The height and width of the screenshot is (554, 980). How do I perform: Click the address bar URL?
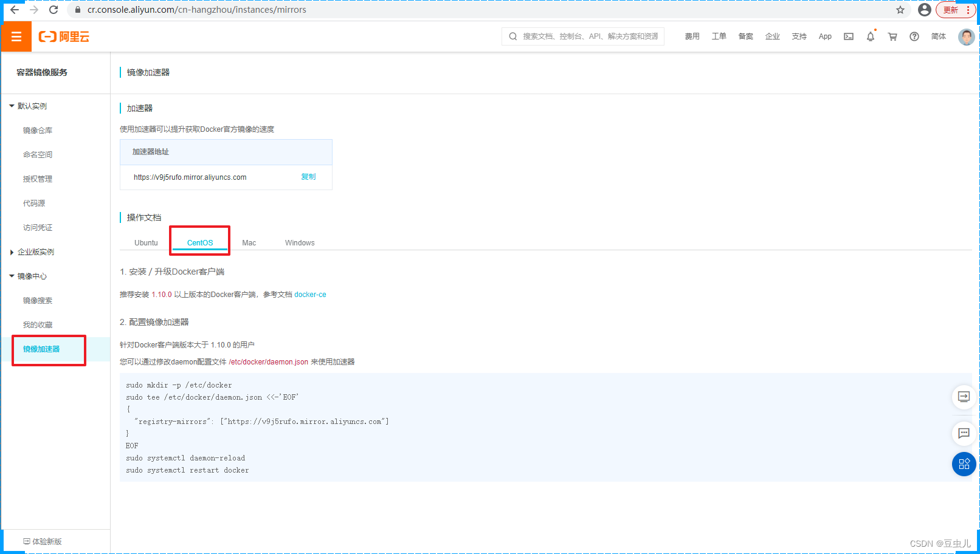(196, 10)
